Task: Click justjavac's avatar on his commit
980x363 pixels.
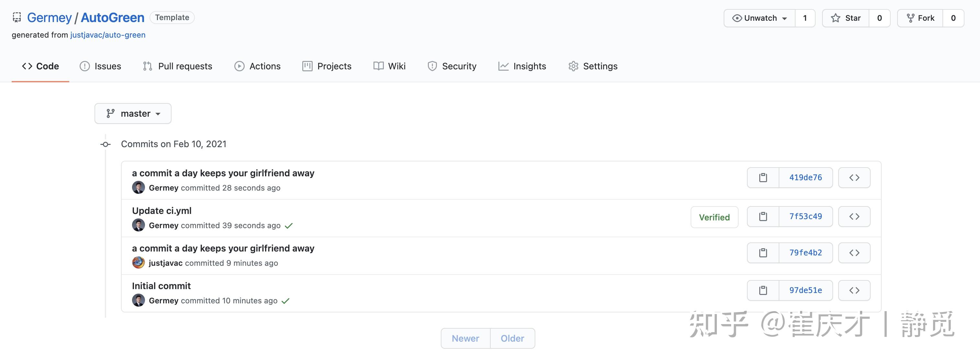Action: 138,263
